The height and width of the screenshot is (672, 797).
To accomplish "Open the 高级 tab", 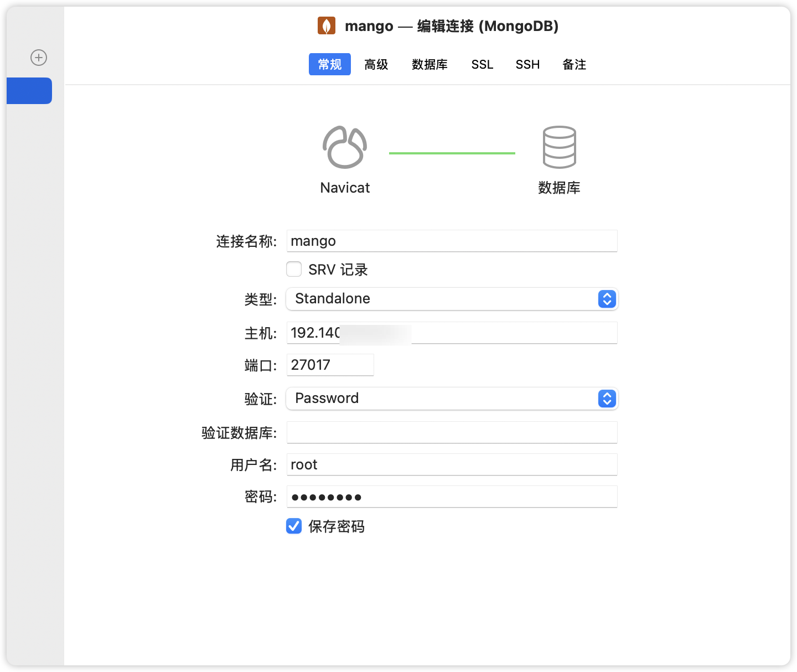I will 376,64.
